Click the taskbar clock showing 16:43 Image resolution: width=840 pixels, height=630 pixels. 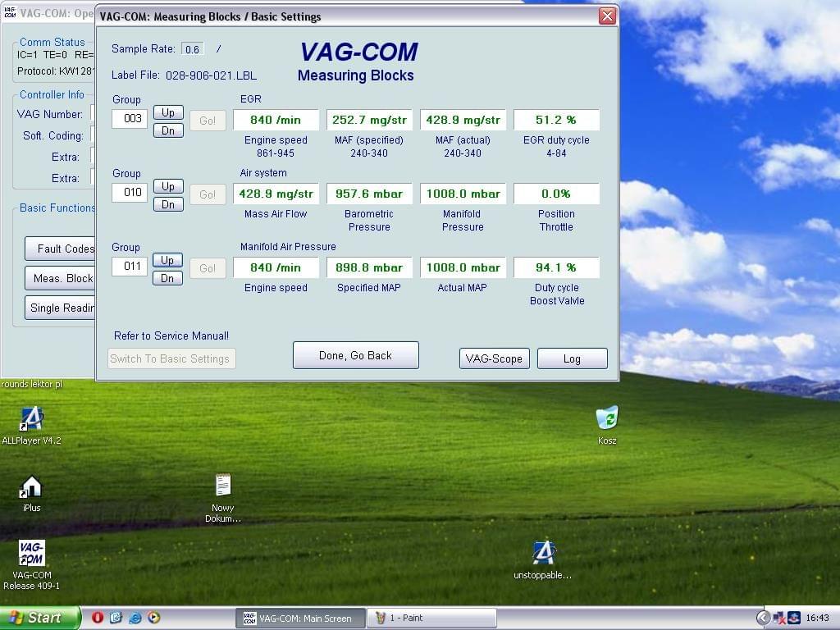point(818,619)
